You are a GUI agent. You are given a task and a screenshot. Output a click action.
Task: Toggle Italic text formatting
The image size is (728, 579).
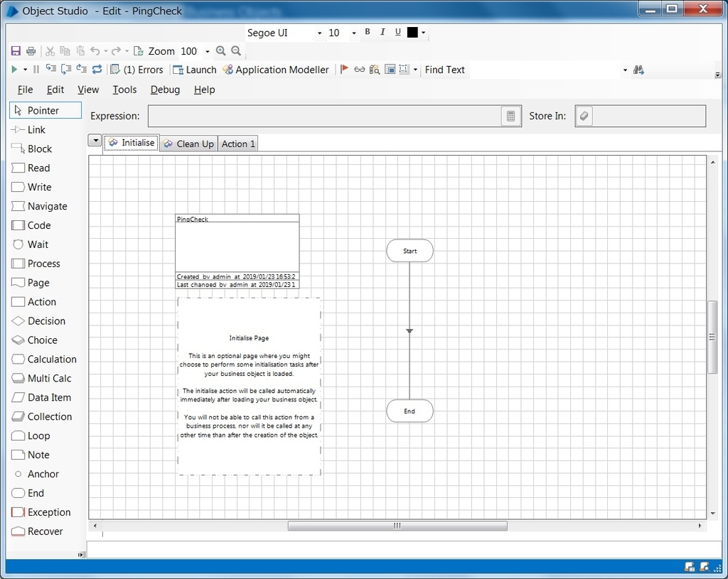click(x=382, y=32)
